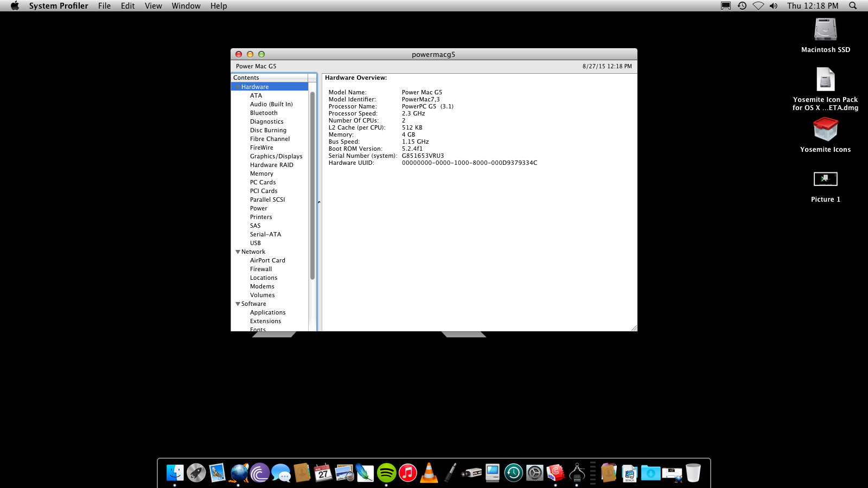Select Extensions under Software

(265, 321)
